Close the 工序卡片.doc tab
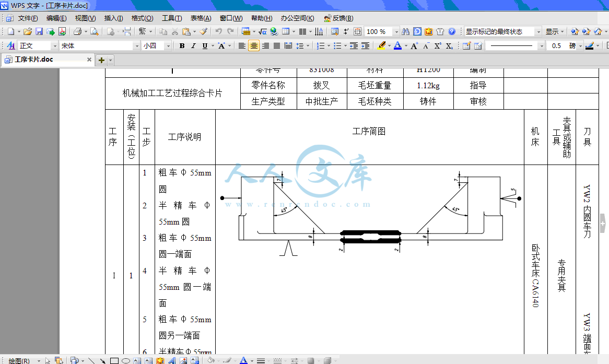Image resolution: width=609 pixels, height=364 pixels. tap(89, 60)
